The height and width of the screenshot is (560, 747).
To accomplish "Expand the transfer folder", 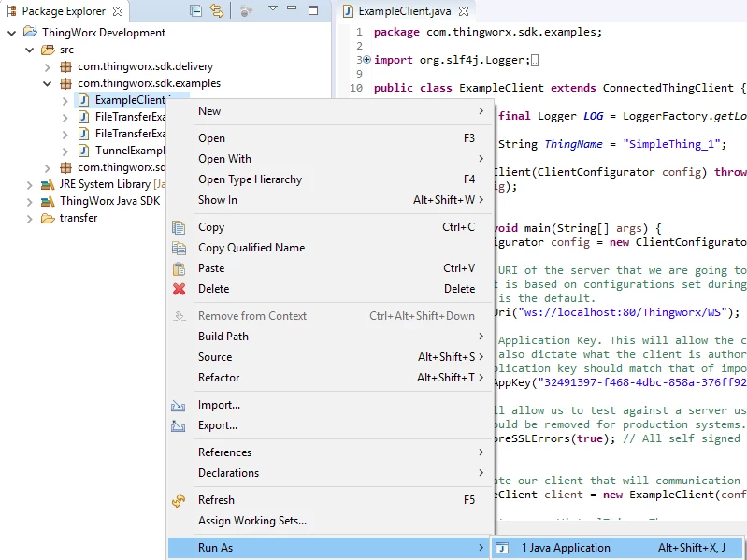I will [30, 219].
